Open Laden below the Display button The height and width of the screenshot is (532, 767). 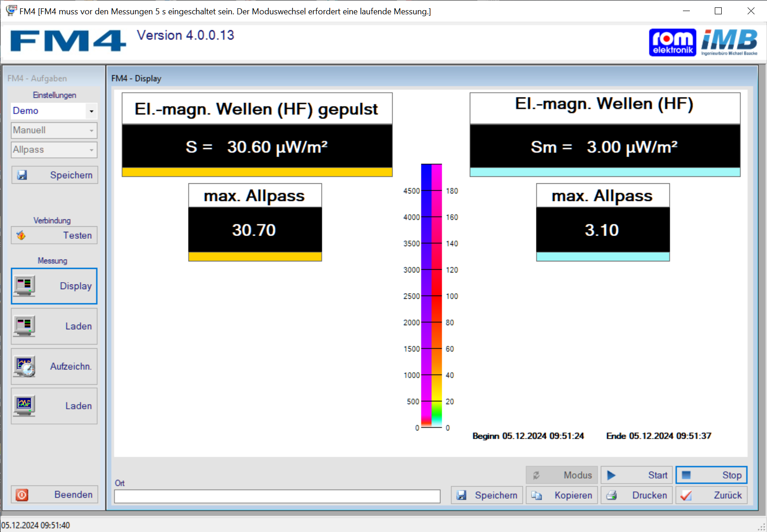(x=54, y=326)
